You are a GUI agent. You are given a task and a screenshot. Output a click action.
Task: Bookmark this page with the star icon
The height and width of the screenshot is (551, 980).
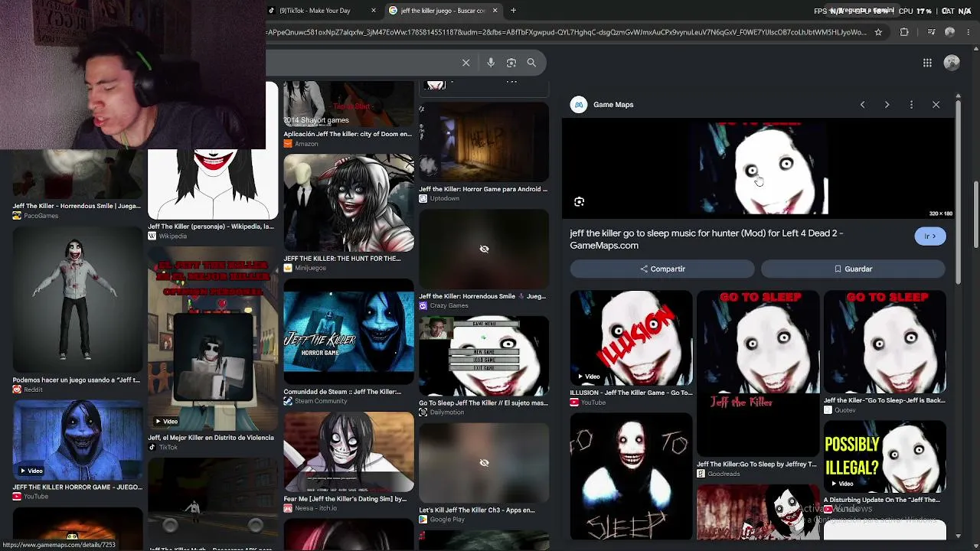878,32
